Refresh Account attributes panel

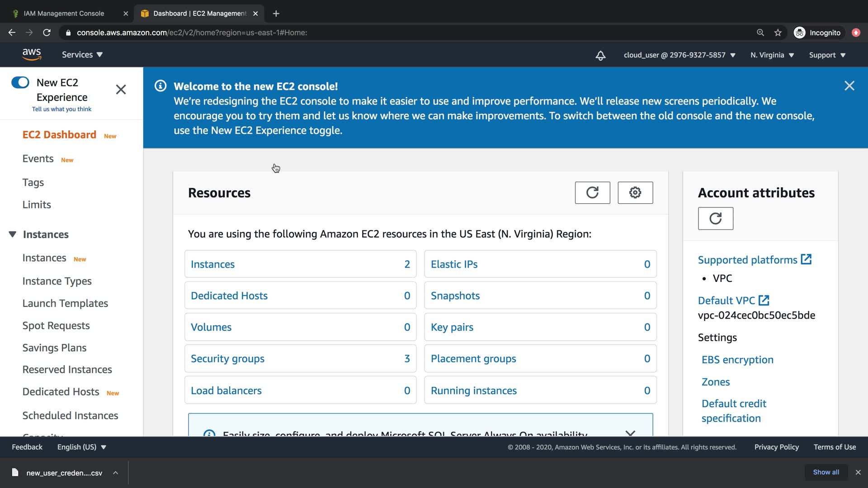click(x=715, y=219)
